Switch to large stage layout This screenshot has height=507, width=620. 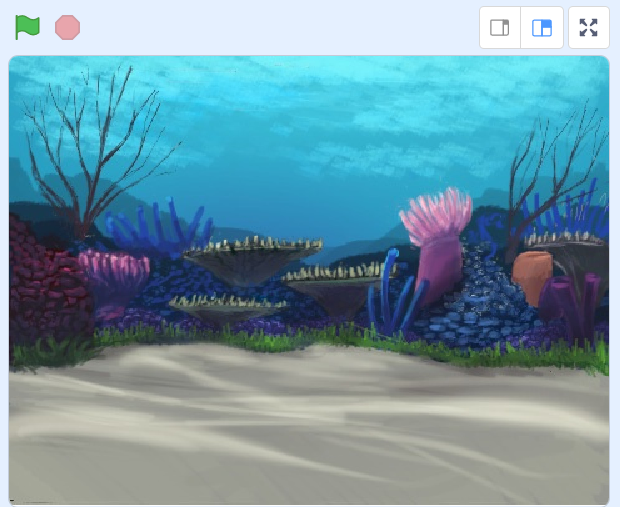542,28
